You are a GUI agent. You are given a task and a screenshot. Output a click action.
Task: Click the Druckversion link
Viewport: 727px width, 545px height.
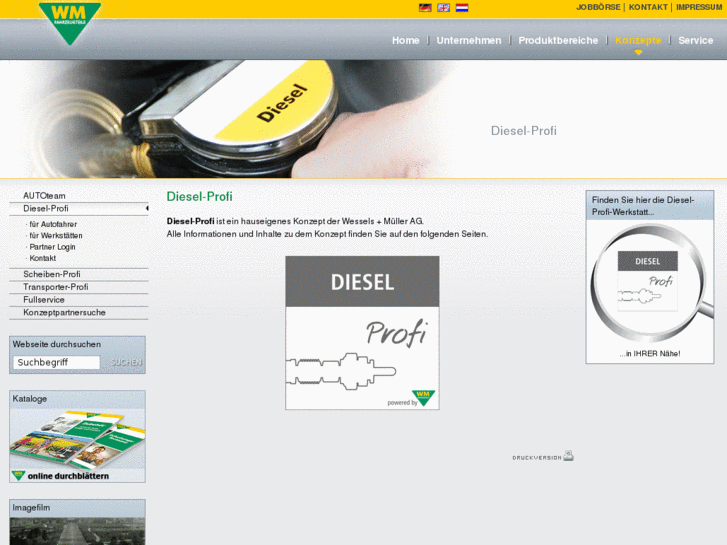point(537,457)
